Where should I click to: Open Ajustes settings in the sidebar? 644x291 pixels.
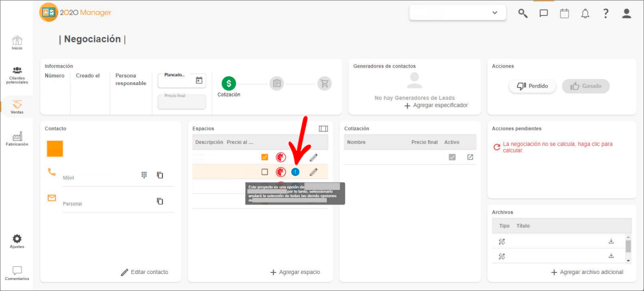(x=17, y=241)
